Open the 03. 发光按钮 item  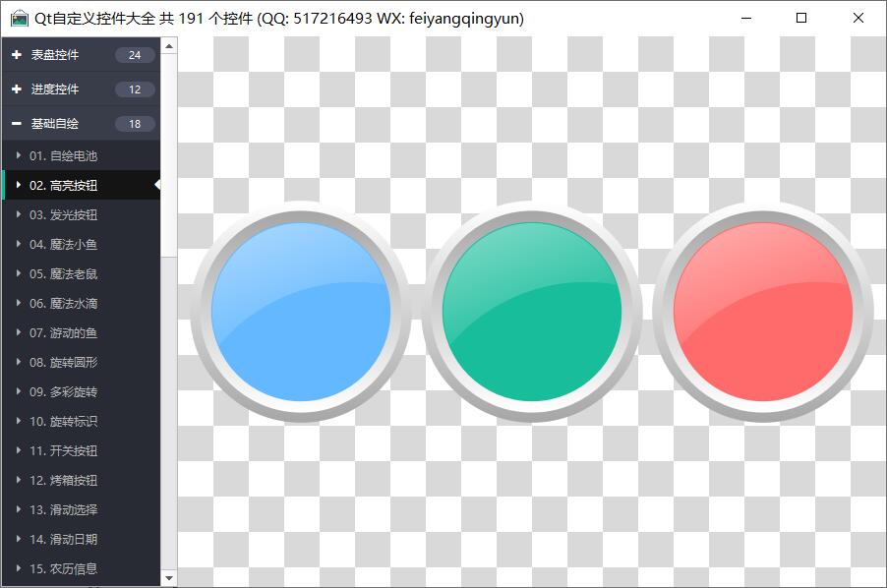(x=63, y=214)
